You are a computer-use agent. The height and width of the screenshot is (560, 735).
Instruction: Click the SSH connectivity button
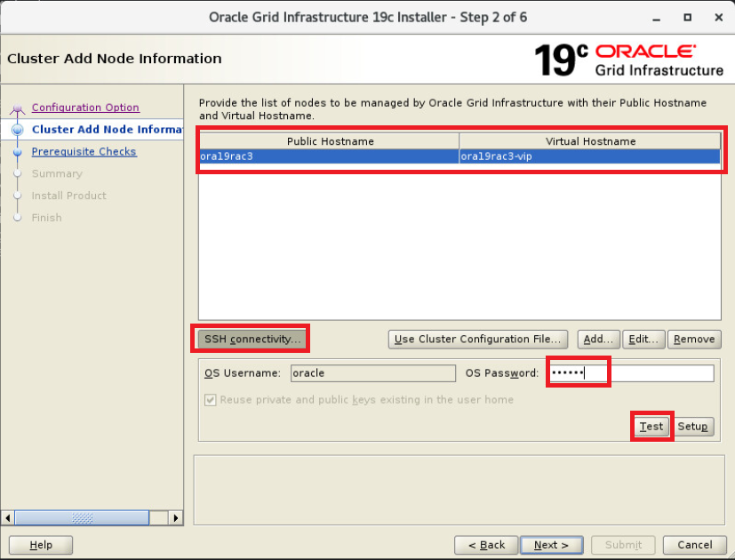pos(252,339)
